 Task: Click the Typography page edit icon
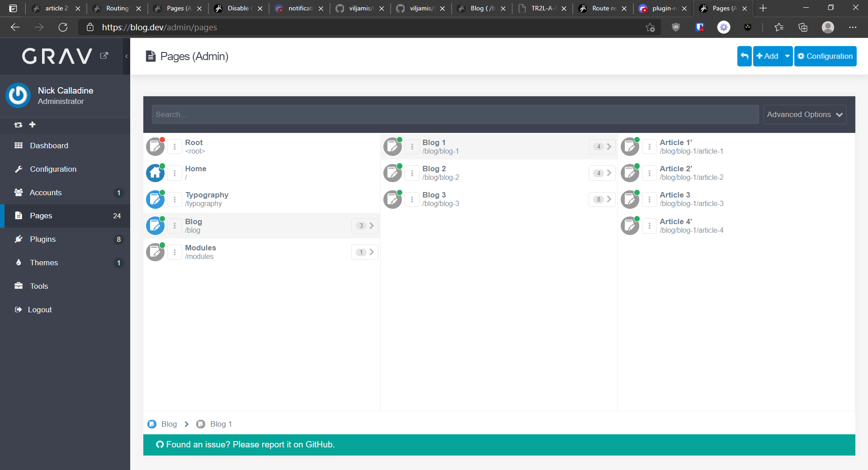coord(155,199)
